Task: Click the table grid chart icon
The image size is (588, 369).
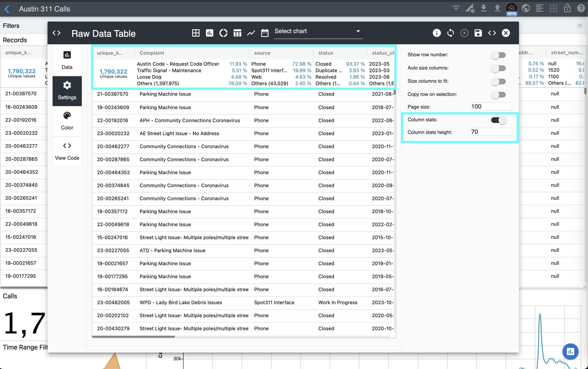Action: tap(196, 33)
